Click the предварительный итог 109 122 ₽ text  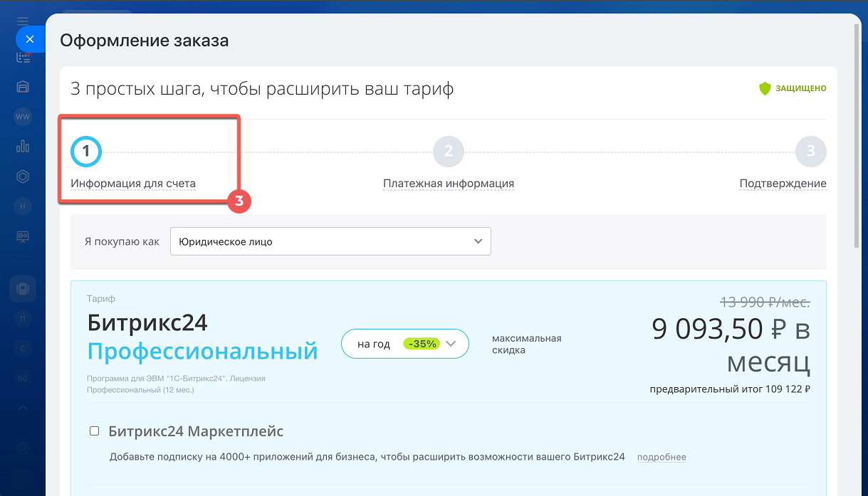pos(731,389)
